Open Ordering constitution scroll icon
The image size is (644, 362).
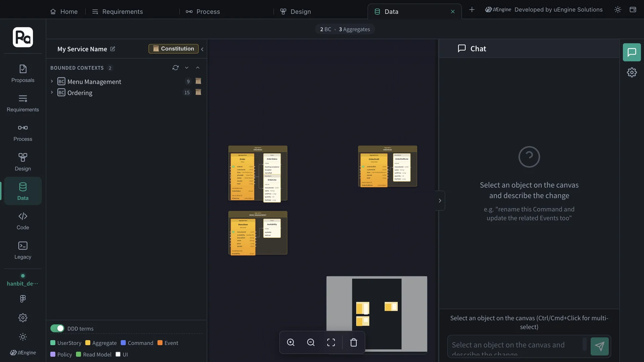pyautogui.click(x=198, y=92)
